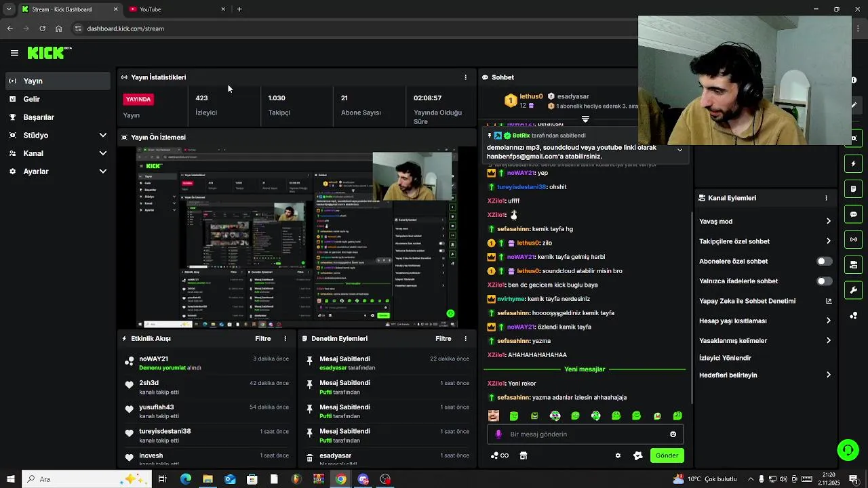Open Google Chrome from the taskbar

coord(340,479)
